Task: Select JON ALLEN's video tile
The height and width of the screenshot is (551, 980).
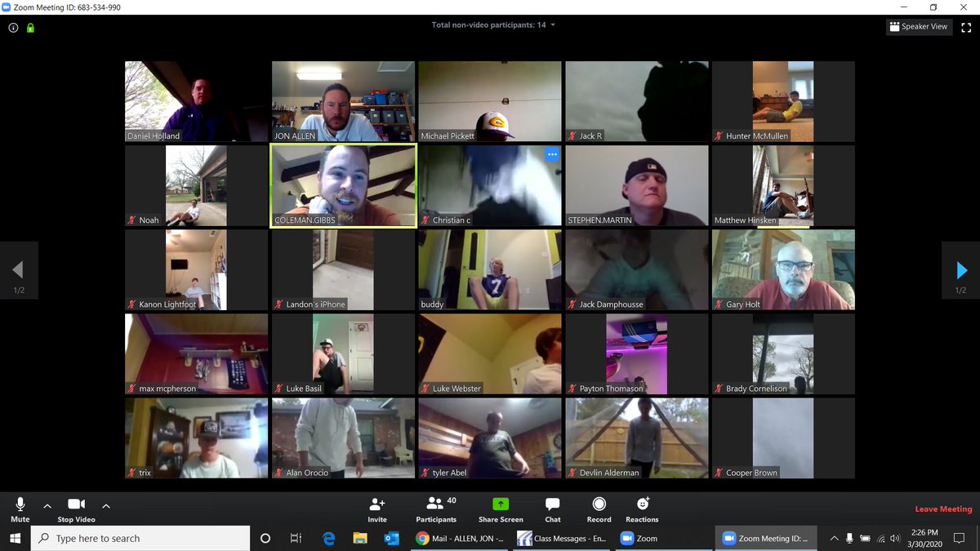Action: pyautogui.click(x=343, y=101)
